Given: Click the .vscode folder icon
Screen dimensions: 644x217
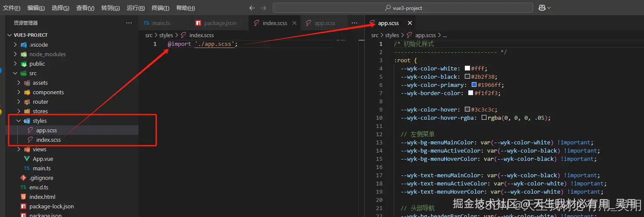Looking at the screenshot, I should pos(24,45).
